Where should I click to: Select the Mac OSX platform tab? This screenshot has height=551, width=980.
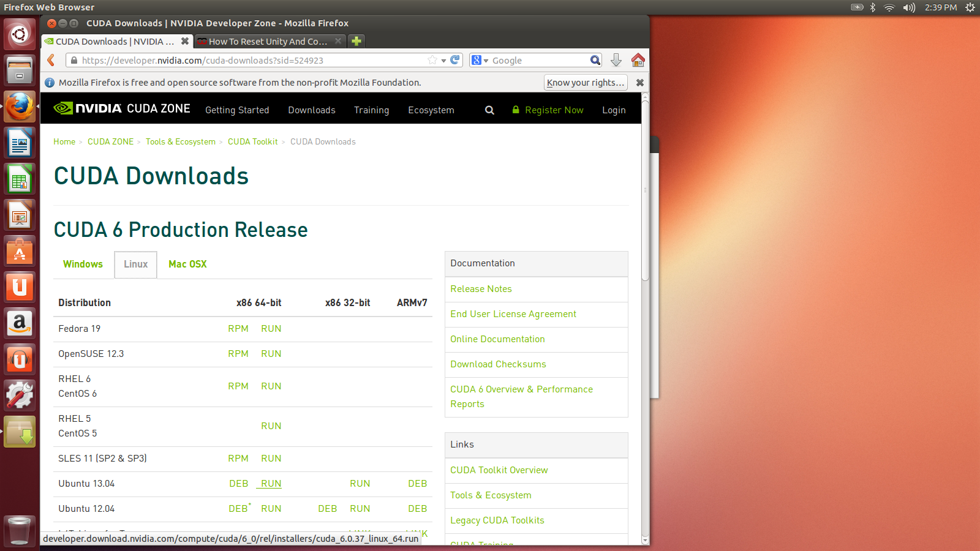pos(187,264)
